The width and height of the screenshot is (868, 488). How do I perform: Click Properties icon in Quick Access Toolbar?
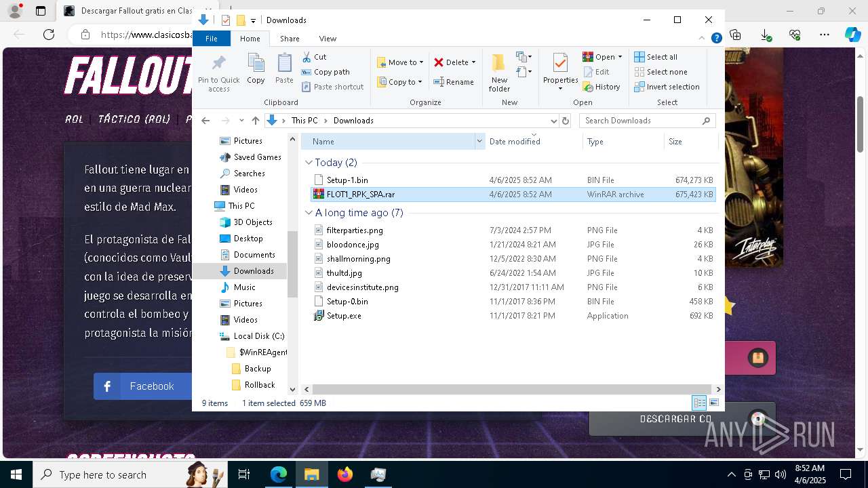point(226,20)
